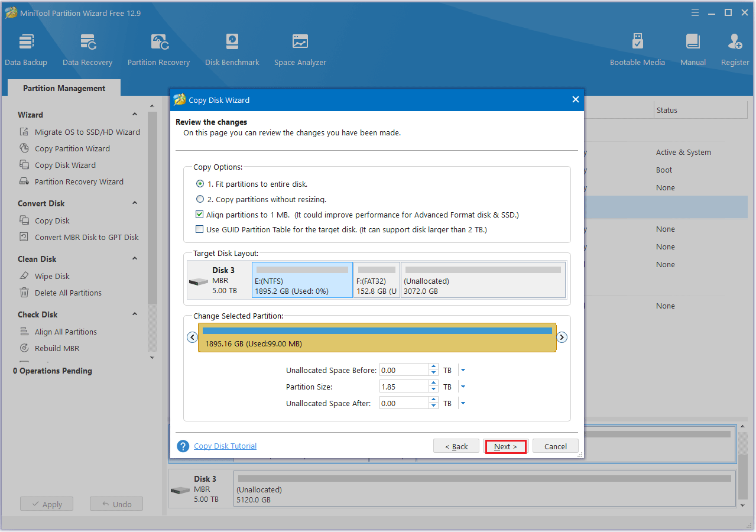Switch to Partition Management tab

click(64, 88)
